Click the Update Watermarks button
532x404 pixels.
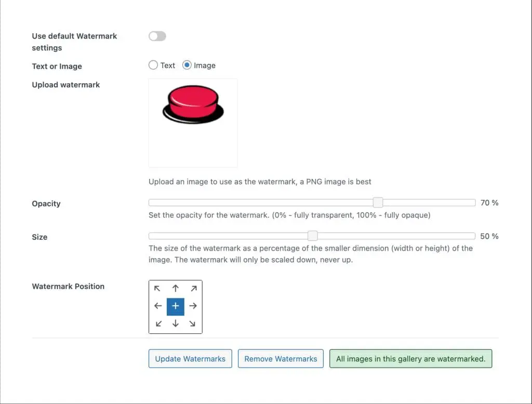[190, 359]
